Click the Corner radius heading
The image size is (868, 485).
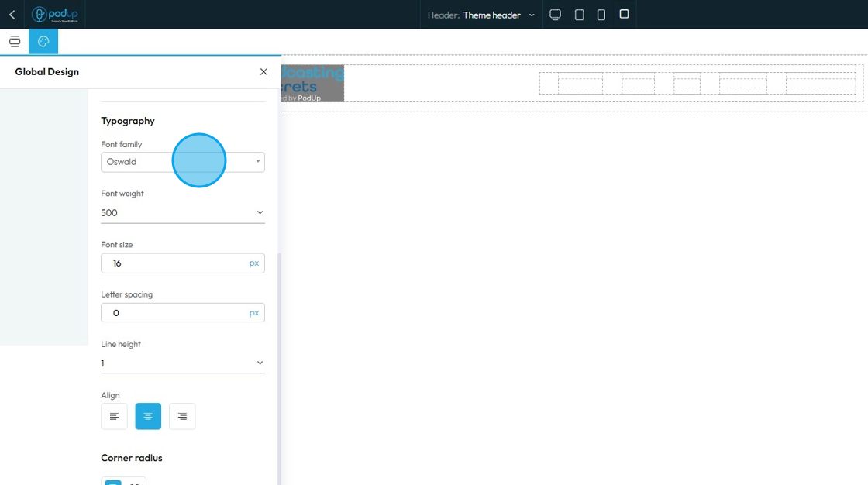click(x=132, y=458)
